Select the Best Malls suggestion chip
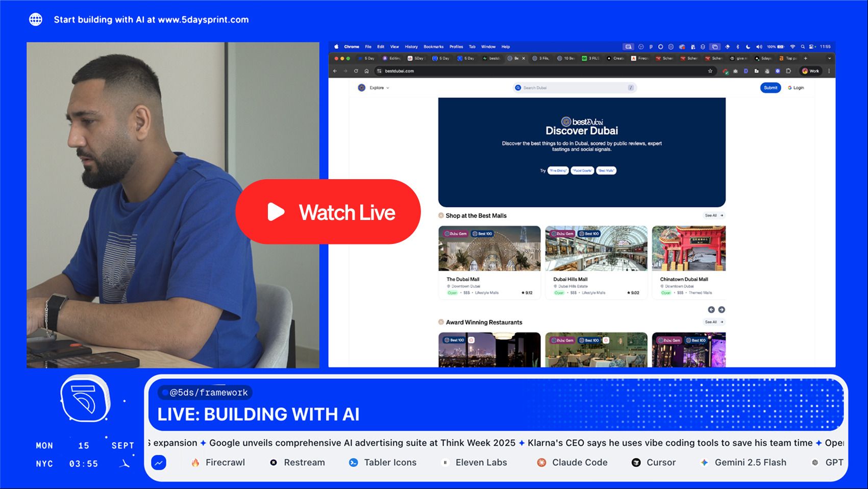 pos(606,170)
